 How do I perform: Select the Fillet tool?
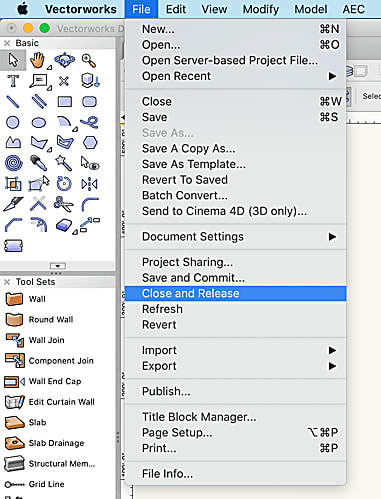pos(90,204)
